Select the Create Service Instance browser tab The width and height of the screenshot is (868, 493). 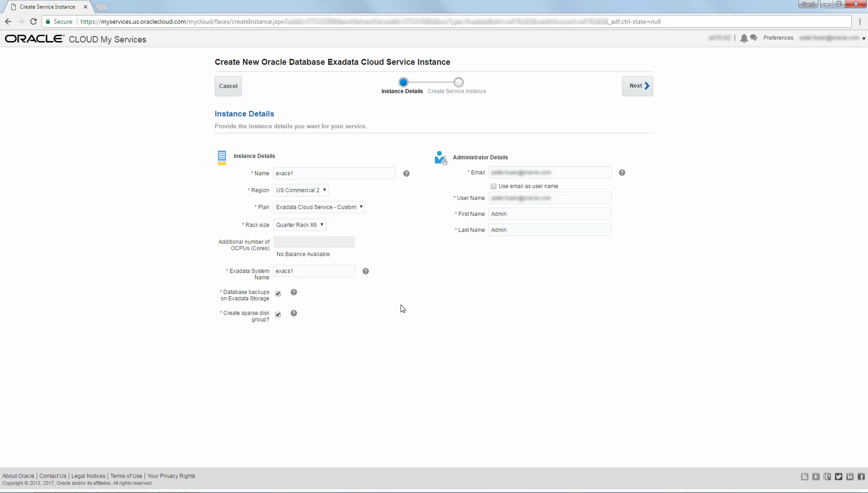click(47, 7)
